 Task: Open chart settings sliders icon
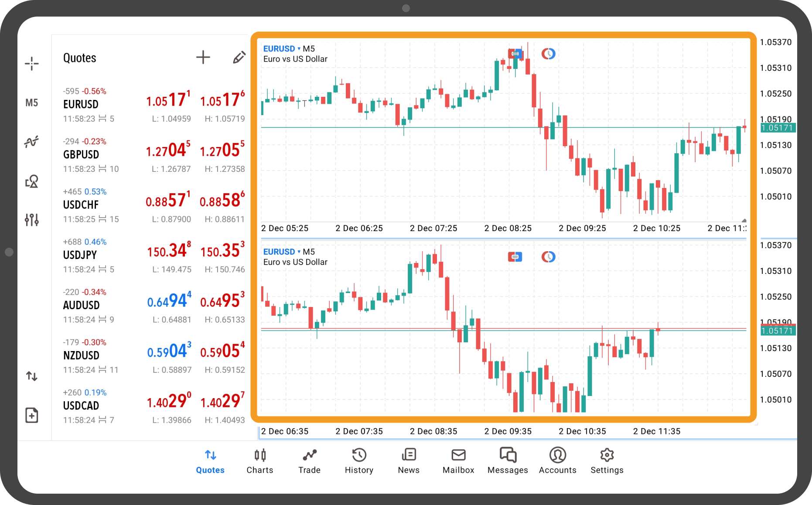(31, 220)
